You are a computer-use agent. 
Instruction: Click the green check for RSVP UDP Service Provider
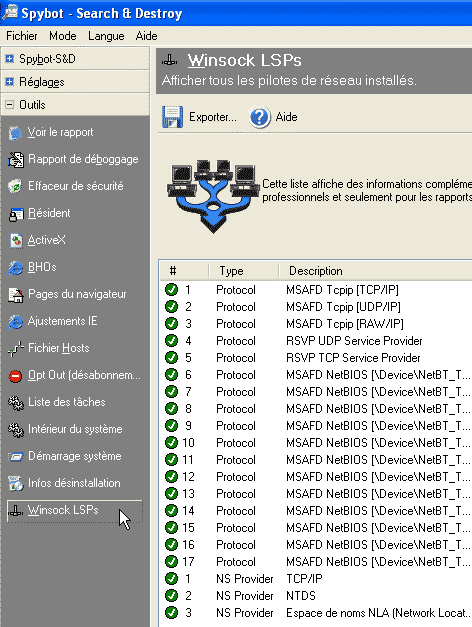coord(171,340)
